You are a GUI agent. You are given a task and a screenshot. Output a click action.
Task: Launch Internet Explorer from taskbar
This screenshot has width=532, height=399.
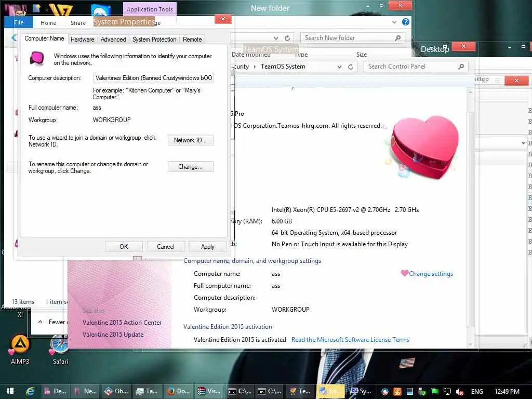coord(30,391)
